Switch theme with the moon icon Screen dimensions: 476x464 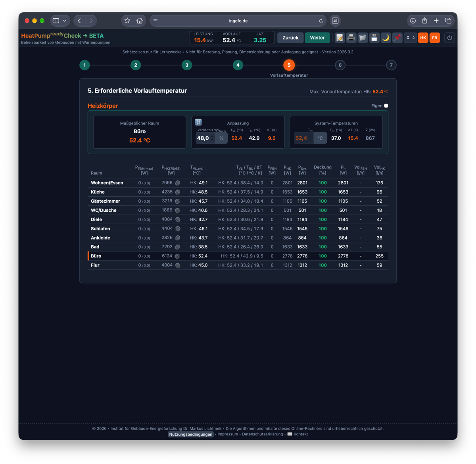(x=386, y=38)
